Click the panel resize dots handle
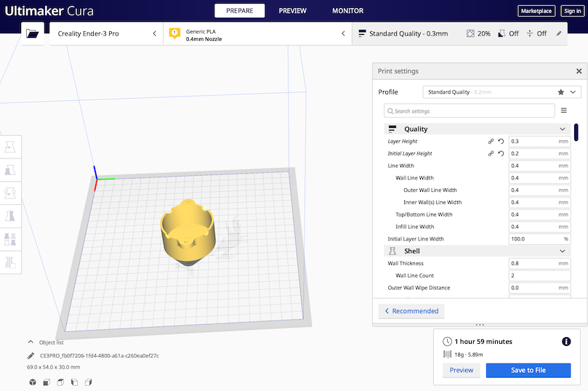Image resolution: width=588 pixels, height=391 pixels. 480,325
